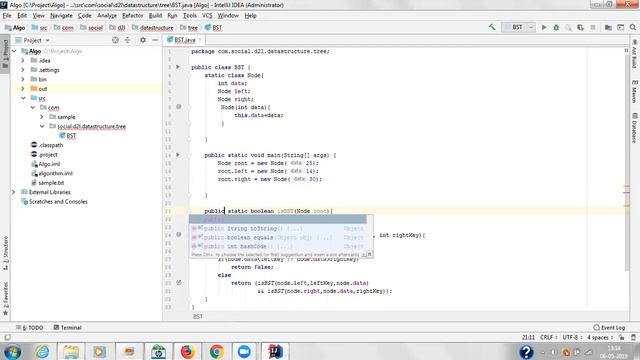This screenshot has height=360, width=640.
Task: Select BST class in project tree
Action: pos(67,136)
